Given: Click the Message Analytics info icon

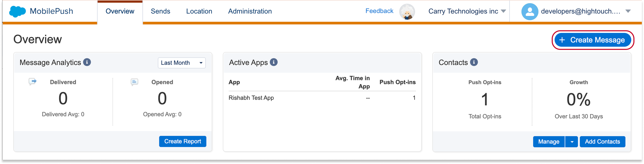Looking at the screenshot, I should [x=87, y=62].
